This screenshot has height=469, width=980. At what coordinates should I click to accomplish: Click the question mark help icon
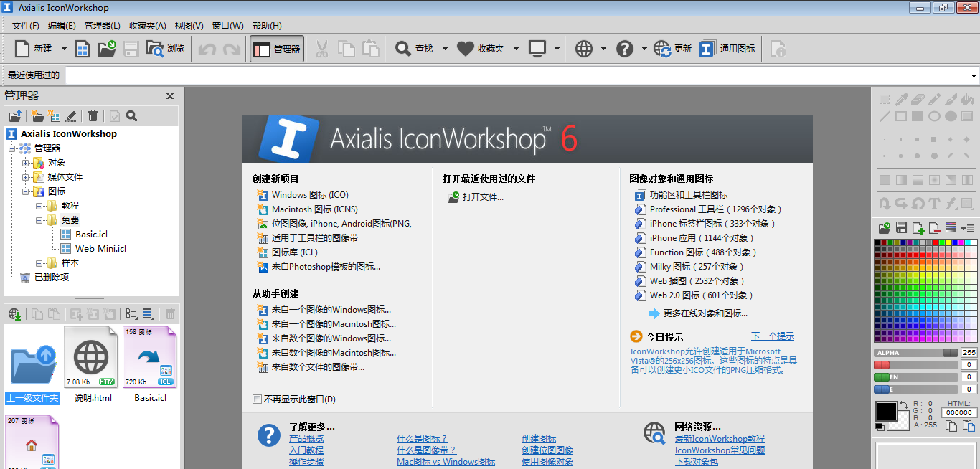pos(625,49)
